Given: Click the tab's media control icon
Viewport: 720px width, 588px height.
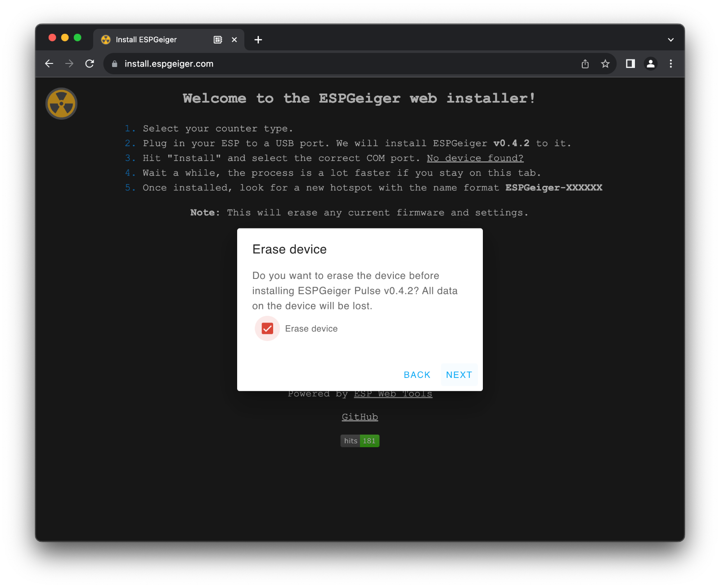Looking at the screenshot, I should coord(218,40).
